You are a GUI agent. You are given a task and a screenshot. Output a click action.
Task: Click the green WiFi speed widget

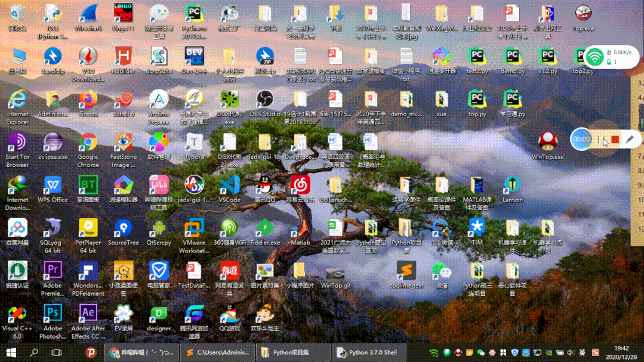pyautogui.click(x=611, y=57)
